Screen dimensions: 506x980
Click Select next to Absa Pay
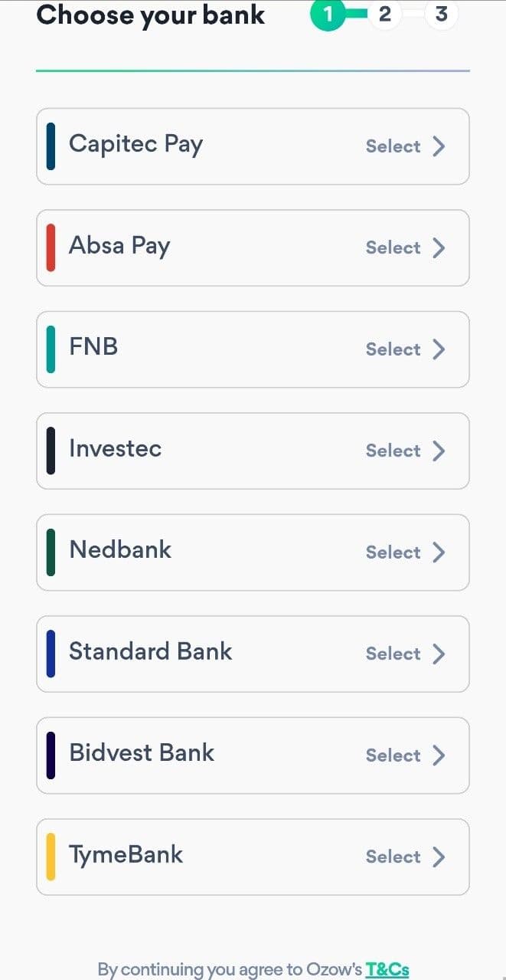[393, 247]
